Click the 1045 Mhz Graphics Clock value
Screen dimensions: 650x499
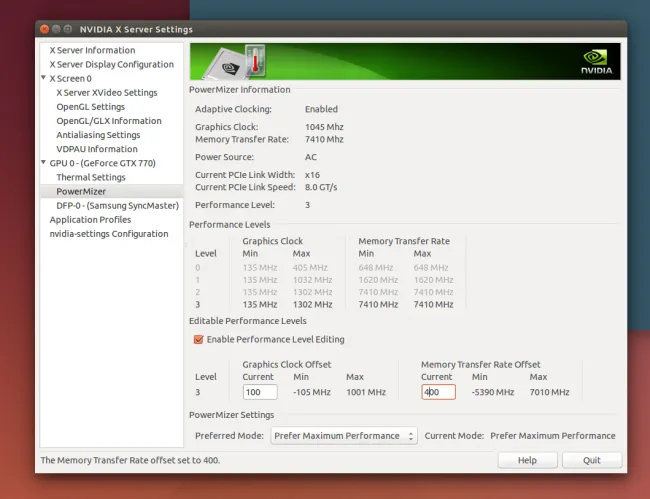[x=324, y=127]
